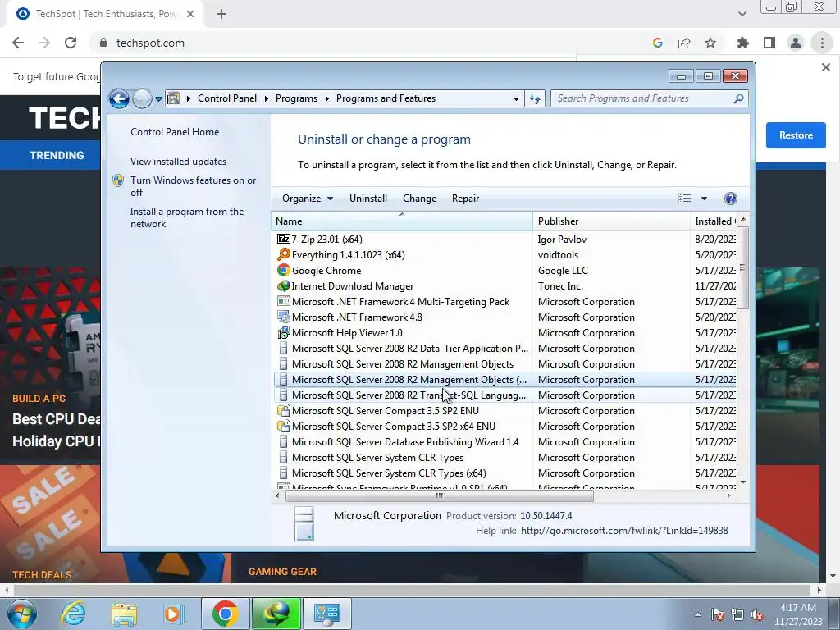Expand the arrow after the Control Panel breadcrumb

267,98
